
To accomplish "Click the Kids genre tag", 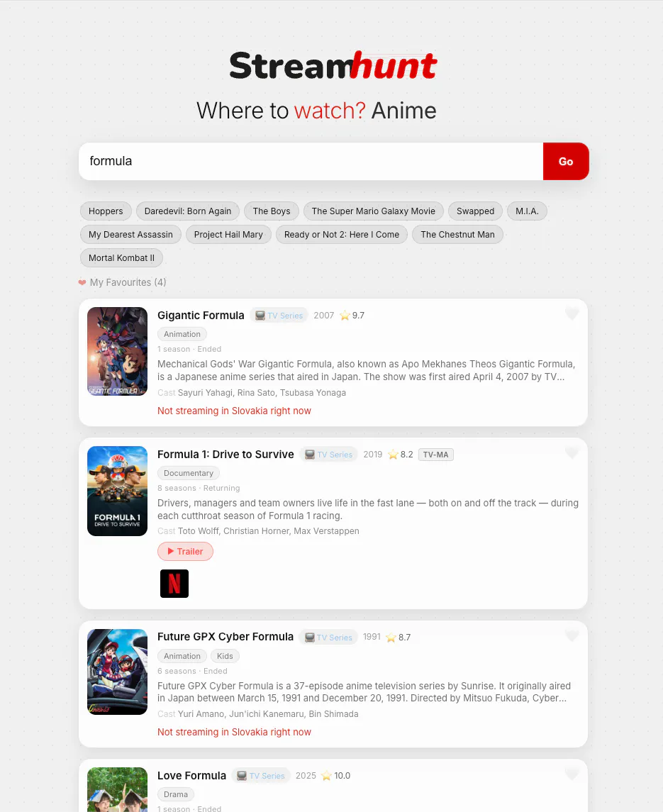I will 225,656.
